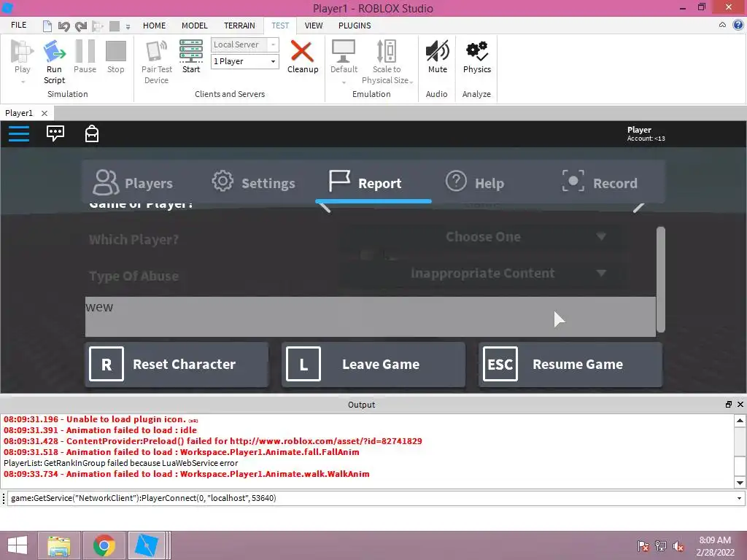The image size is (747, 560).
Task: Click the Leave Game button
Action: click(373, 365)
